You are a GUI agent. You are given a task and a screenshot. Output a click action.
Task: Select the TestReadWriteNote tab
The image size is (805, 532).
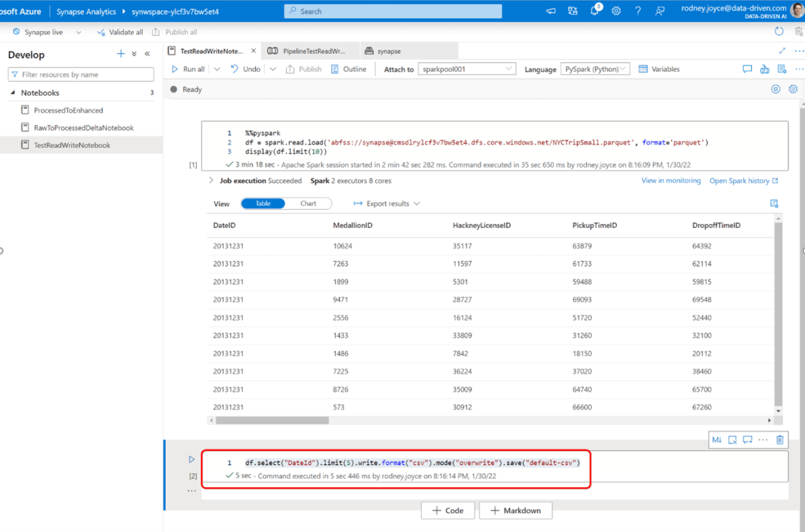(211, 51)
